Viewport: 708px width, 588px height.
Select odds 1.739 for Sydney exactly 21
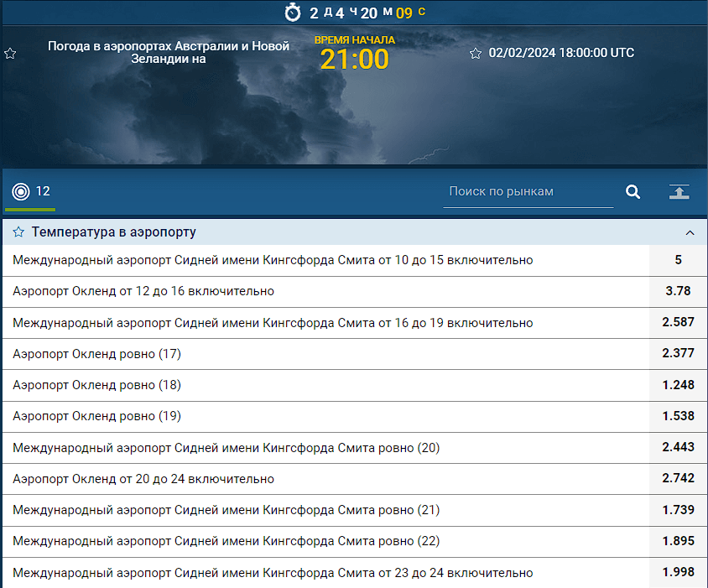click(678, 510)
